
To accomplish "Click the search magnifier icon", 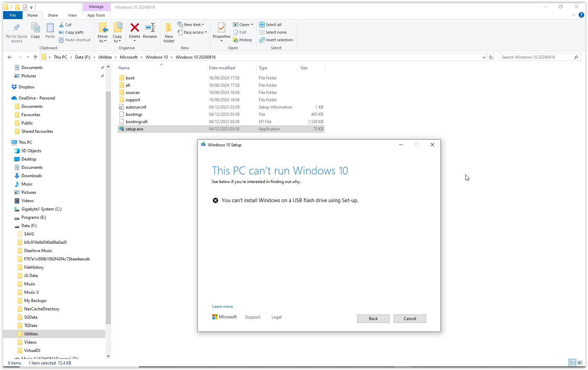I will click(x=576, y=57).
